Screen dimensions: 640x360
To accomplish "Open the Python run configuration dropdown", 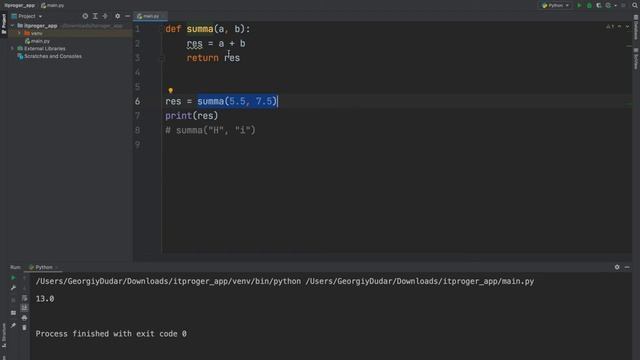I will (x=556, y=5).
